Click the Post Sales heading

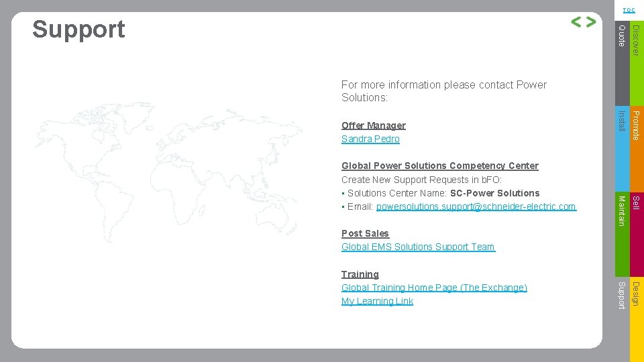click(x=365, y=233)
